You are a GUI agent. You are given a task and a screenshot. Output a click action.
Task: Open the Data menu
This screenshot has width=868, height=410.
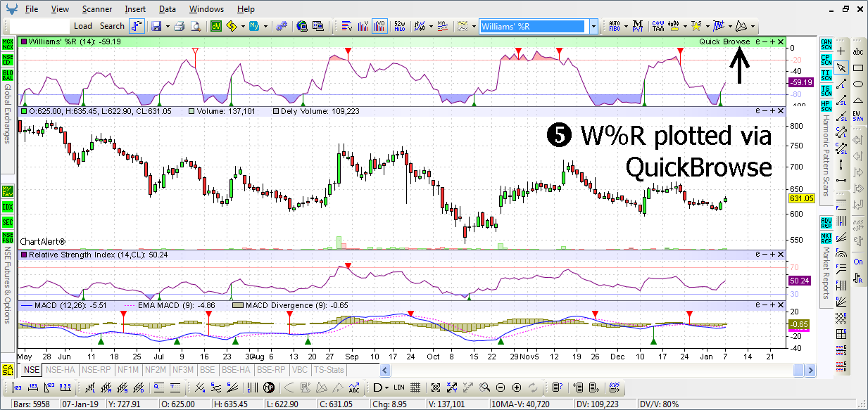click(x=168, y=9)
